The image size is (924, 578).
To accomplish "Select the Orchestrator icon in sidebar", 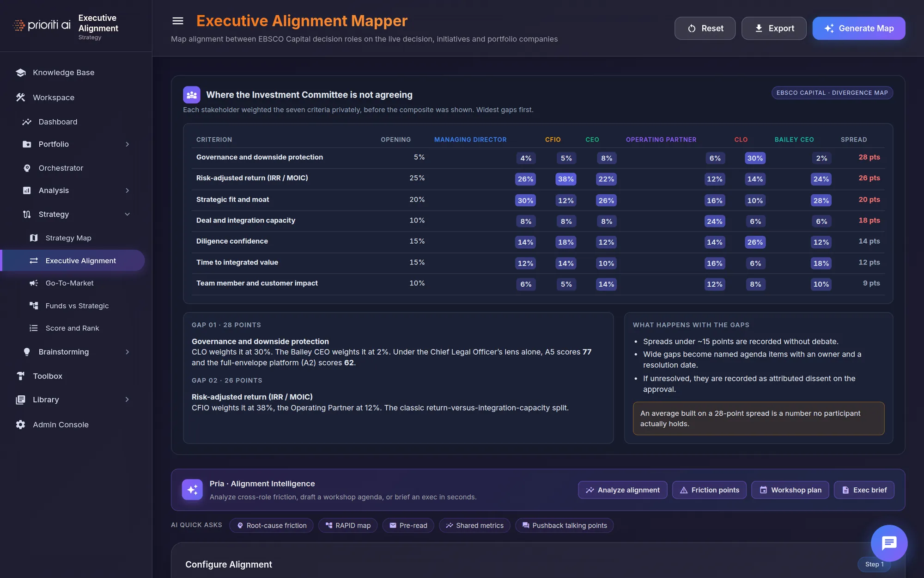I will click(27, 168).
